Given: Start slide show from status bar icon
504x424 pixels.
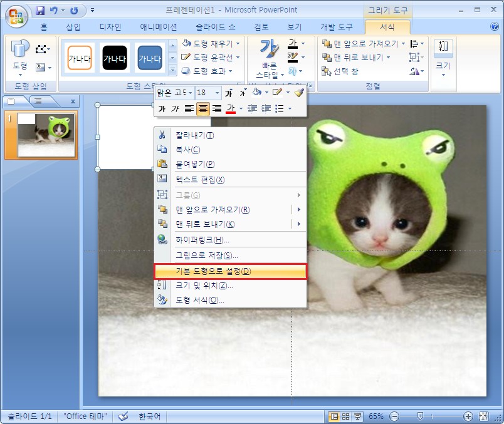Looking at the screenshot, I should click(358, 416).
